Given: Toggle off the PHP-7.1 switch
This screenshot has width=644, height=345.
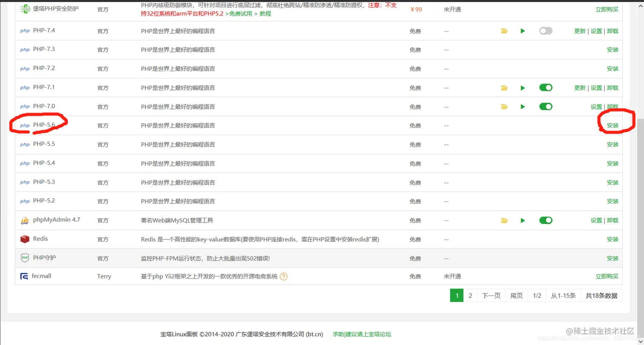Looking at the screenshot, I should click(546, 87).
